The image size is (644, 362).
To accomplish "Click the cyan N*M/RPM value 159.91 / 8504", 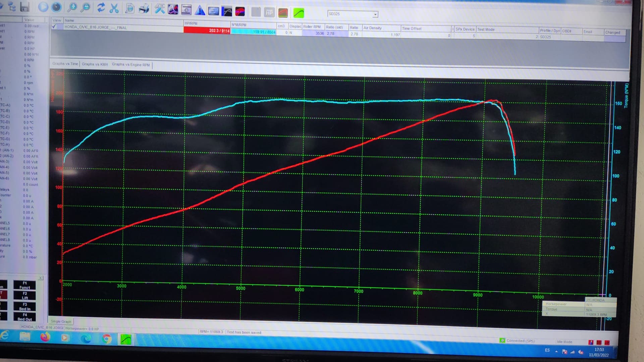I will pos(254,32).
